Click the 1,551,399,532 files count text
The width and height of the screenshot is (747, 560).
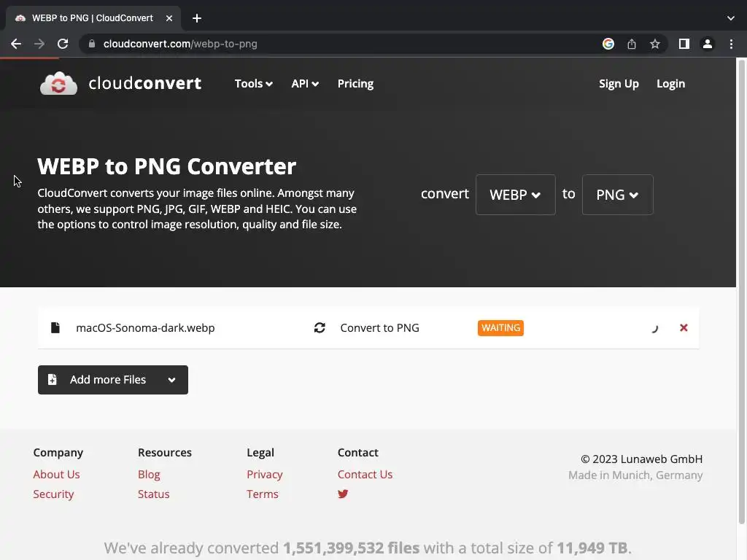351,548
